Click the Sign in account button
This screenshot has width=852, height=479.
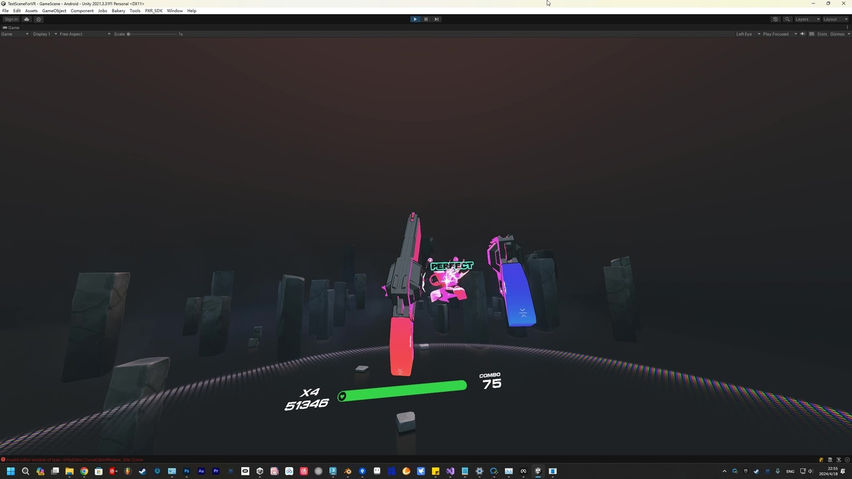click(x=11, y=20)
